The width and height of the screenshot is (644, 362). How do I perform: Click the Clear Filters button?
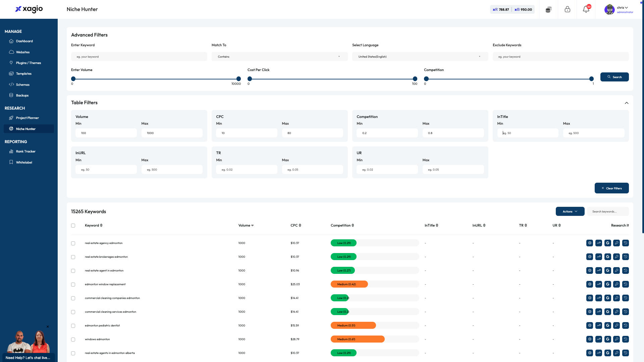(x=611, y=188)
